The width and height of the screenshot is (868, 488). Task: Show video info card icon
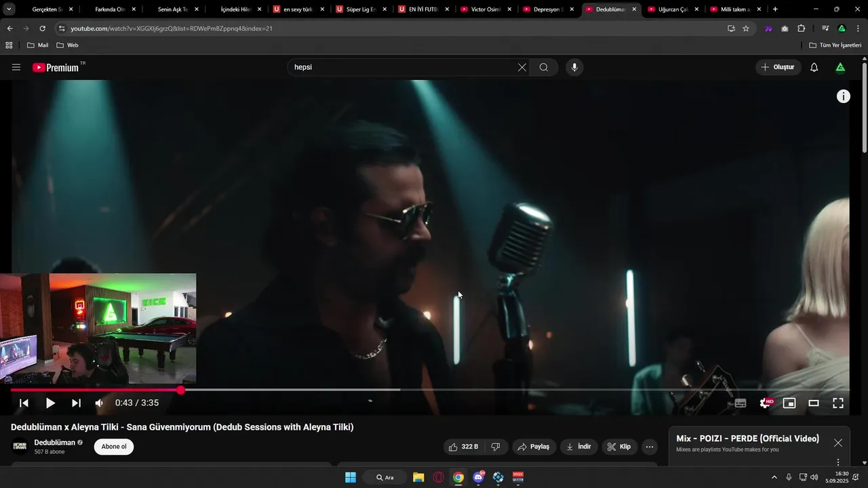tap(843, 96)
